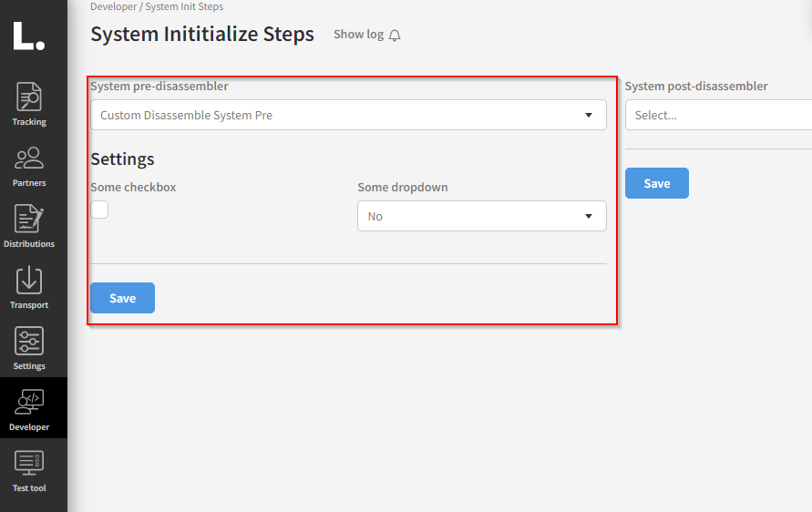Expand the System pre-disassembler dropdown

(348, 116)
